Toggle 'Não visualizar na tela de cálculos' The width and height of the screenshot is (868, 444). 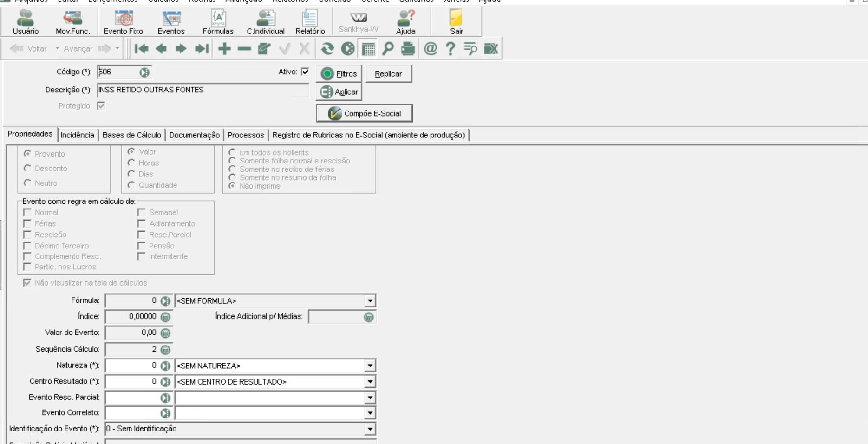pyautogui.click(x=27, y=283)
